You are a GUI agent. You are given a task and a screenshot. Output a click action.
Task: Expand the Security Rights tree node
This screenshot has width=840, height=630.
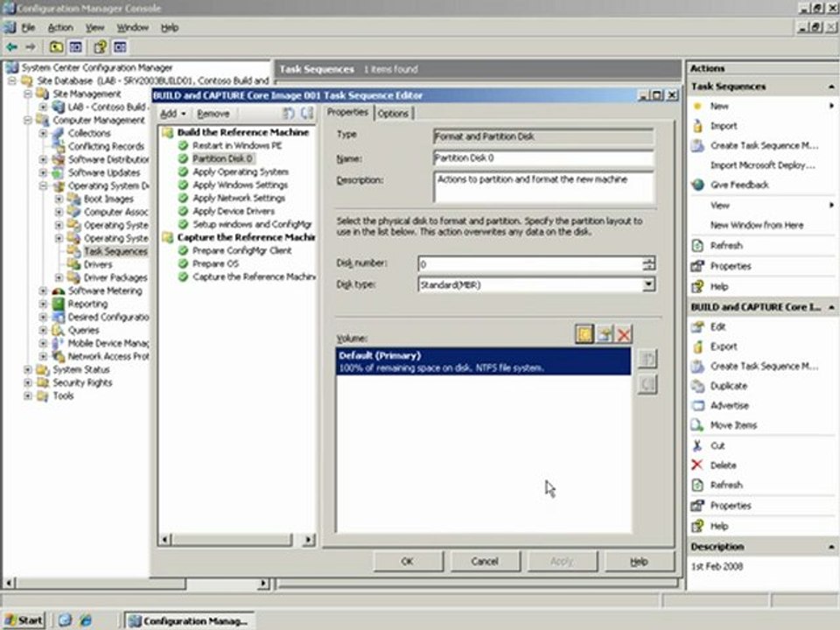tap(27, 383)
